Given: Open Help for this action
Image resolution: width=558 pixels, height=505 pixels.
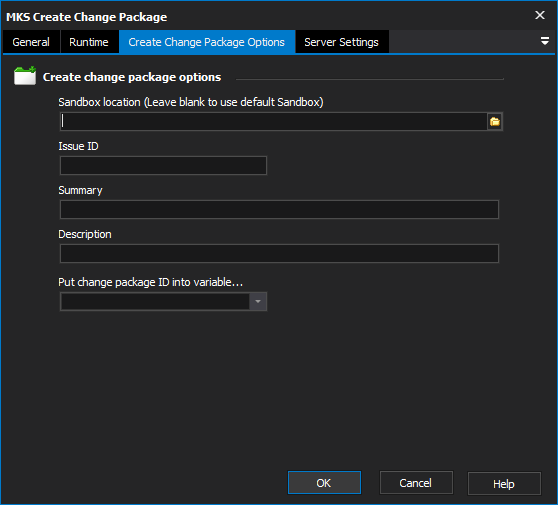Looking at the screenshot, I should click(x=504, y=484).
